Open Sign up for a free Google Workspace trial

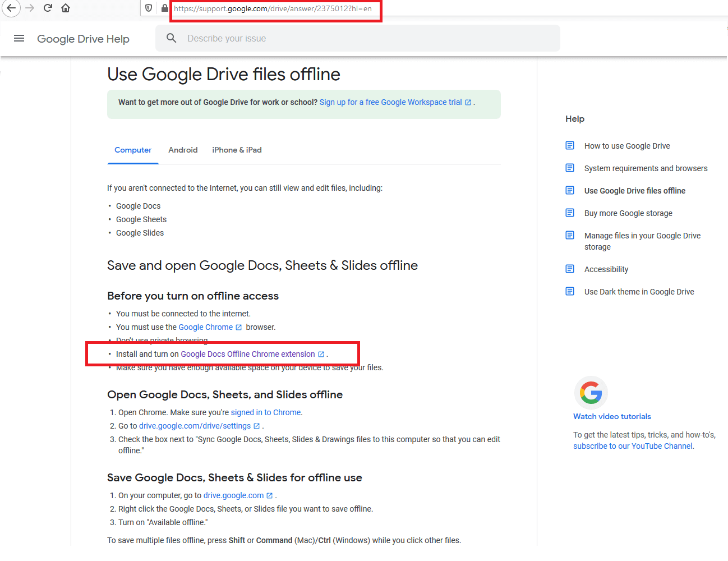[x=391, y=102]
